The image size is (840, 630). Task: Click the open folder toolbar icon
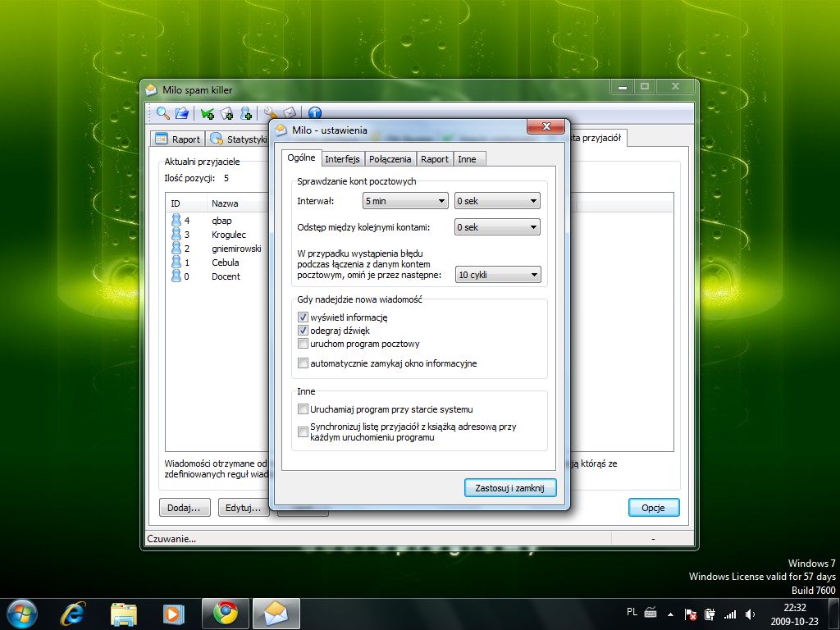click(x=182, y=113)
